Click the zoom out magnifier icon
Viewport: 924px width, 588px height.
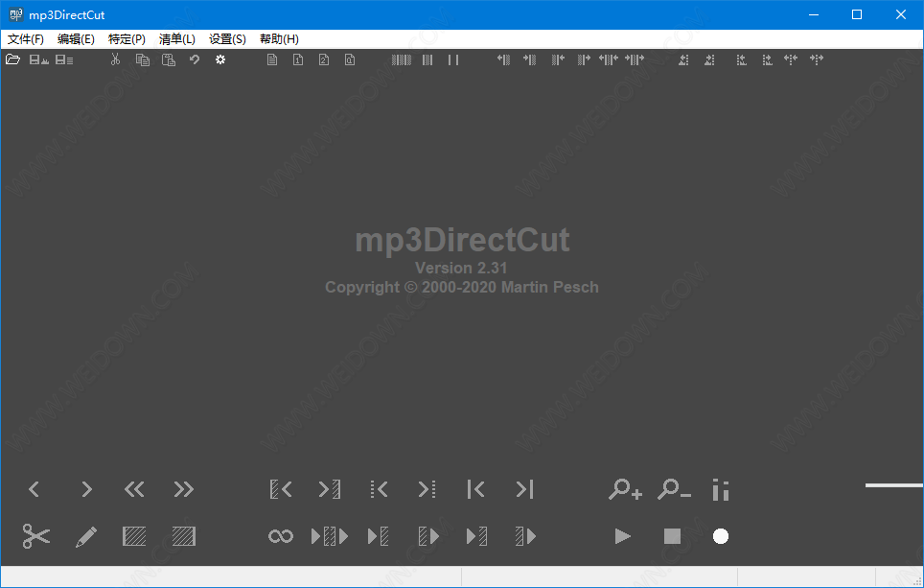pyautogui.click(x=674, y=490)
